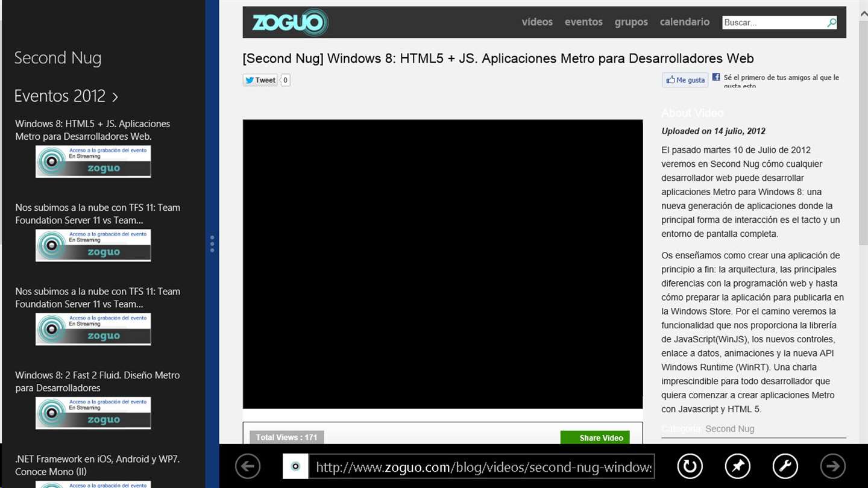This screenshot has height=488, width=868.
Task: Like the video with Me gusta
Action: (x=685, y=80)
